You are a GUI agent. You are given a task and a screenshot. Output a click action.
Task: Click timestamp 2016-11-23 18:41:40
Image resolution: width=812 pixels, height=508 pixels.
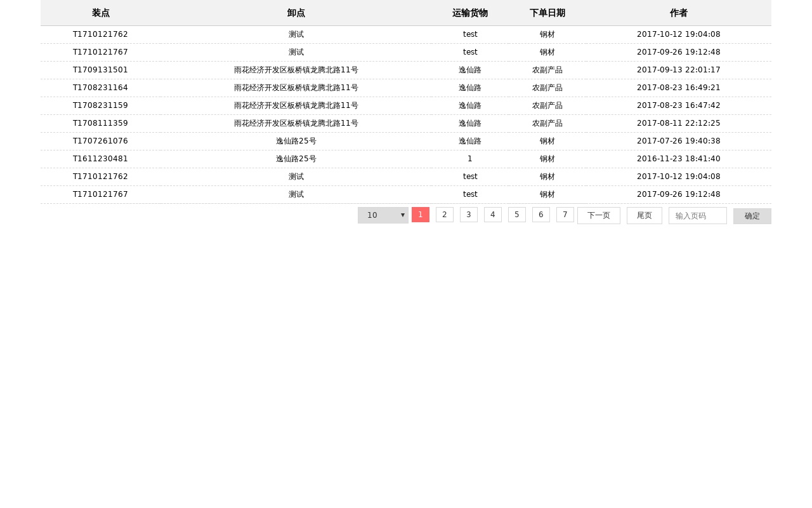[679, 159]
